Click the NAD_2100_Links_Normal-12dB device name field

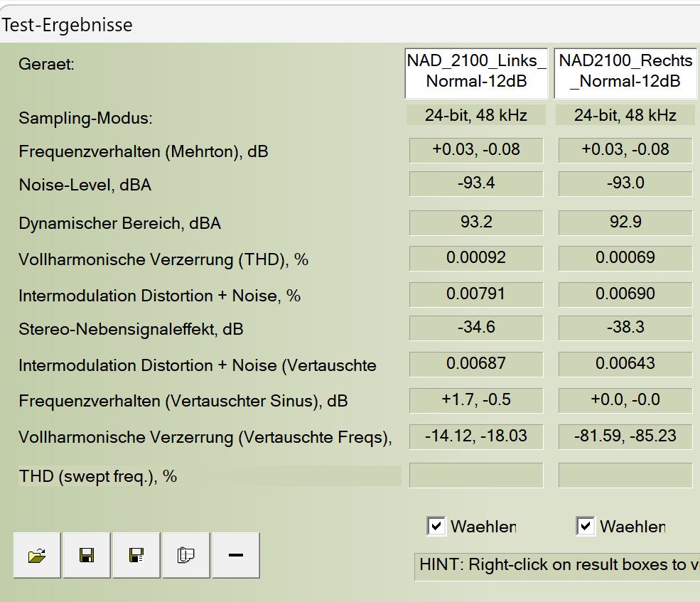[x=476, y=71]
